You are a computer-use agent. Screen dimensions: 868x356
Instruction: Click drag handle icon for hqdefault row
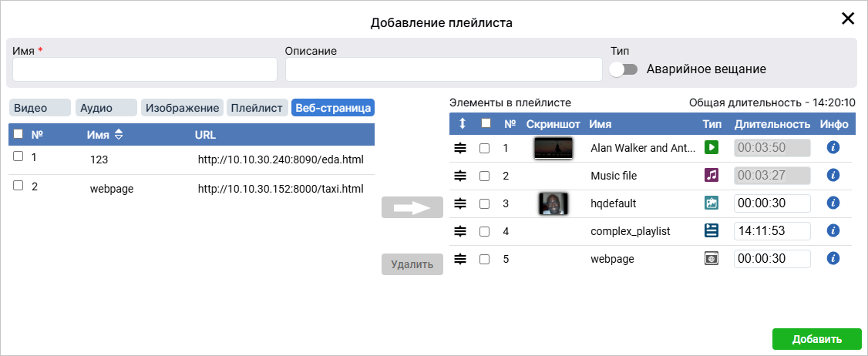(x=460, y=203)
